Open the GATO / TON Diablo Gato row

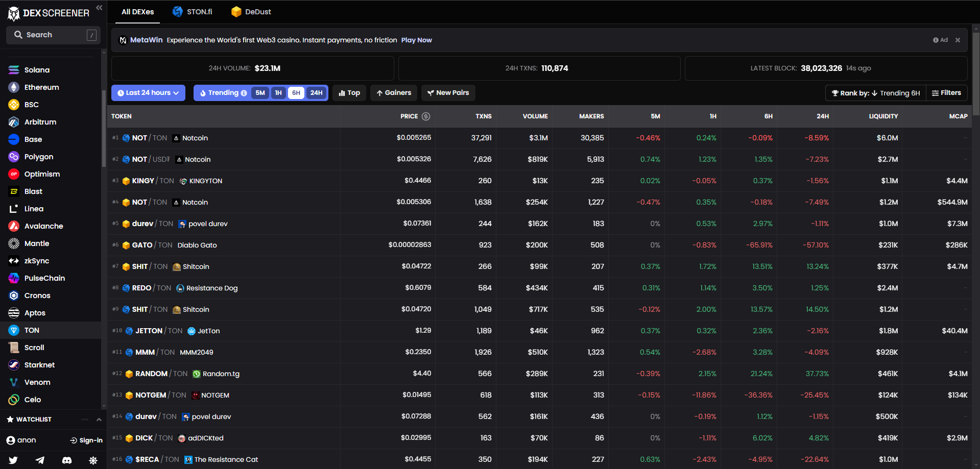[x=539, y=245]
